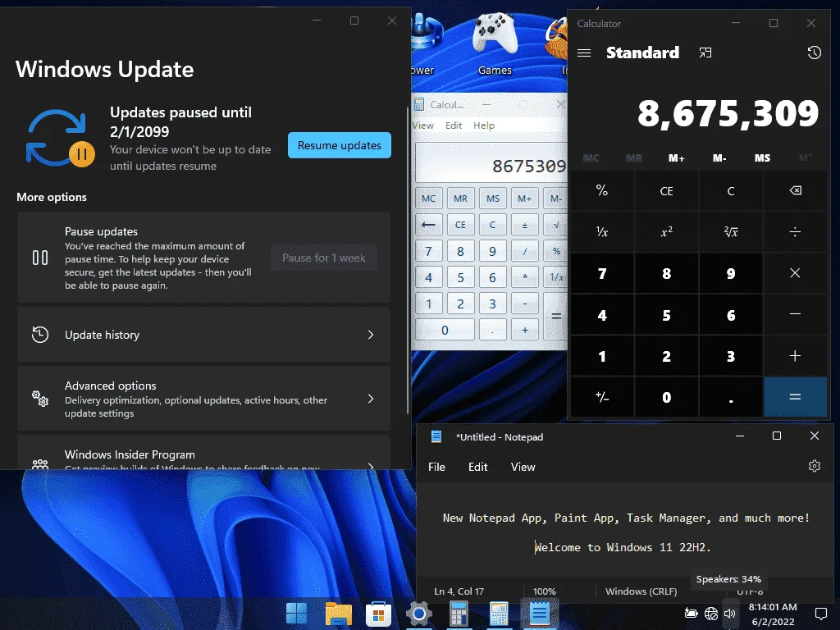Click MR button in classic Calculator
The width and height of the screenshot is (840, 630).
coord(461,199)
